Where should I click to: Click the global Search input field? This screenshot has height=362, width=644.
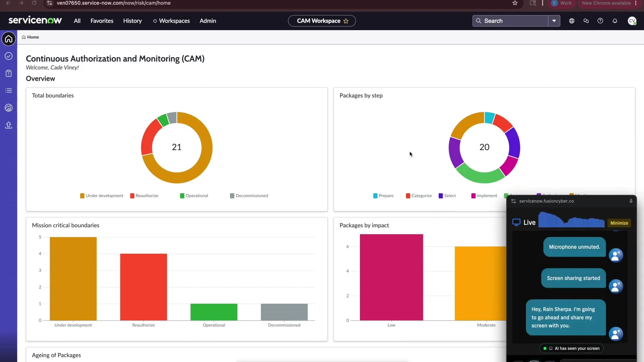[x=510, y=21]
